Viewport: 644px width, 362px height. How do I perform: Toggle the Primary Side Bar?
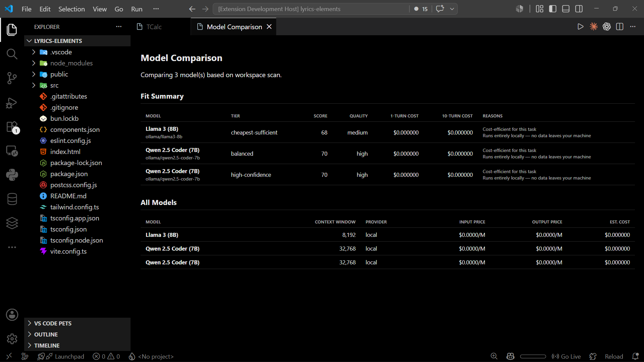tap(552, 9)
